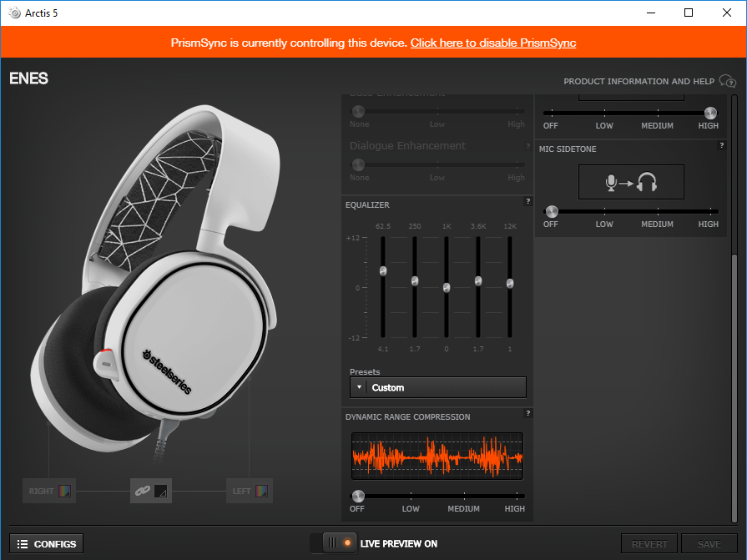Viewport: 747px width, 560px height.
Task: Click the MEDIUM label under Dynamic Range Compression
Action: [463, 508]
